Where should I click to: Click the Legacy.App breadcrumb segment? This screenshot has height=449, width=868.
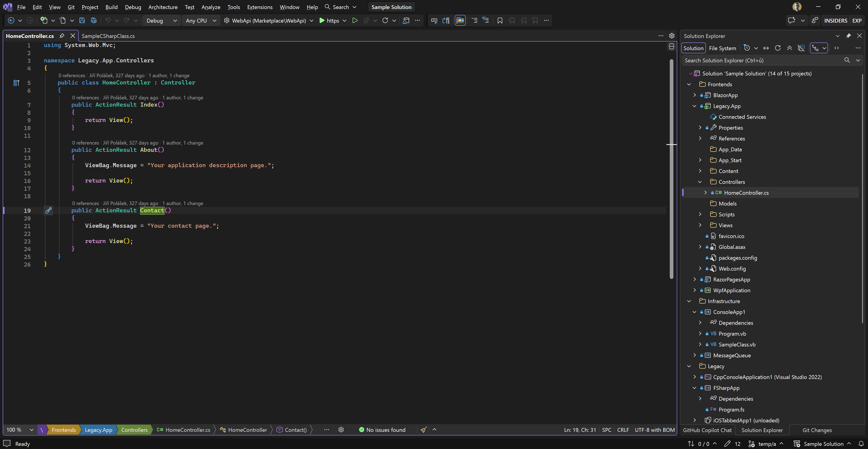(x=98, y=430)
